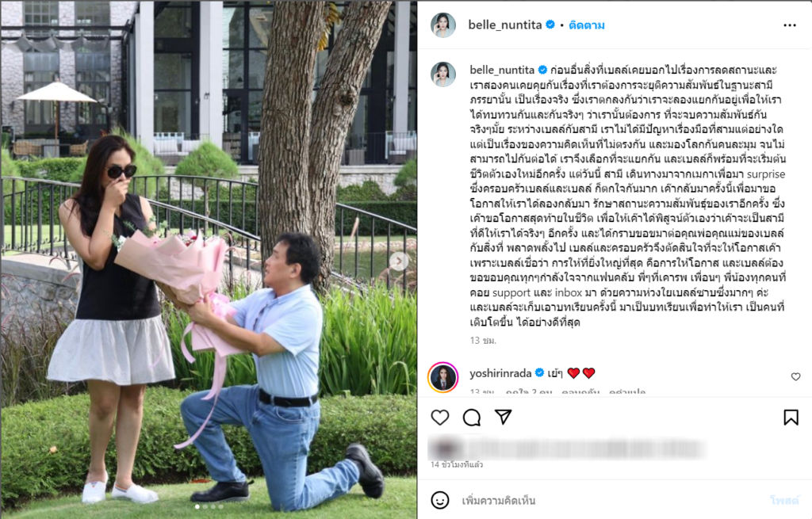The image size is (812, 519).
Task: Open header profile picture of belle_nuntita
Action: [443, 25]
